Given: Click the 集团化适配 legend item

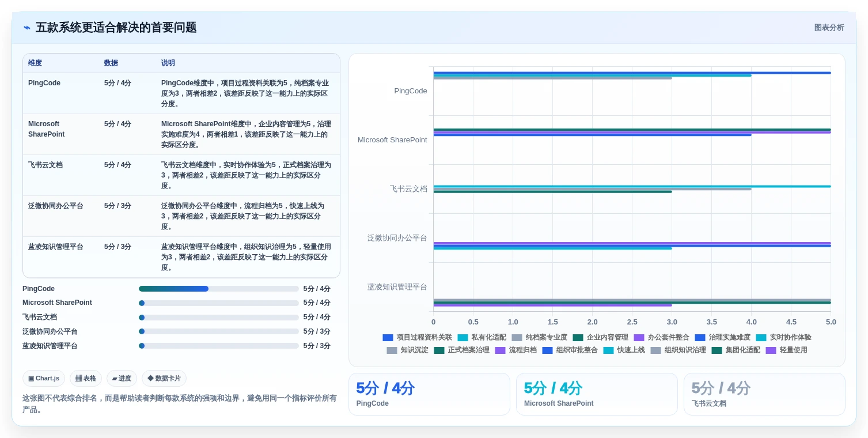Looking at the screenshot, I should [x=736, y=350].
